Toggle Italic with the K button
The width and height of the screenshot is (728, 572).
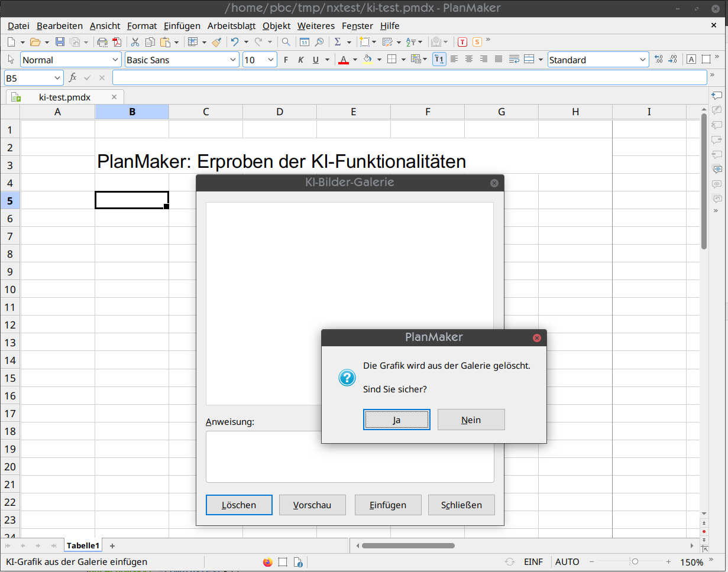click(x=300, y=60)
